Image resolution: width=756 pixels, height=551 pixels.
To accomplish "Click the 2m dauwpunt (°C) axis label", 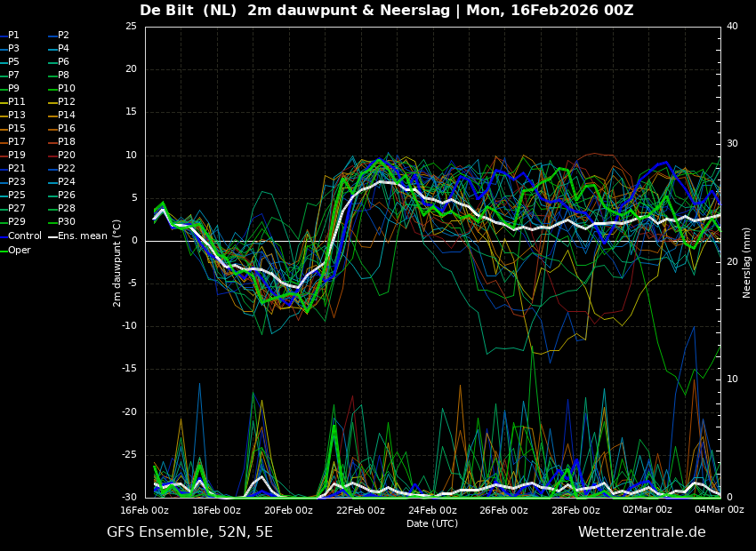I will click(117, 262).
